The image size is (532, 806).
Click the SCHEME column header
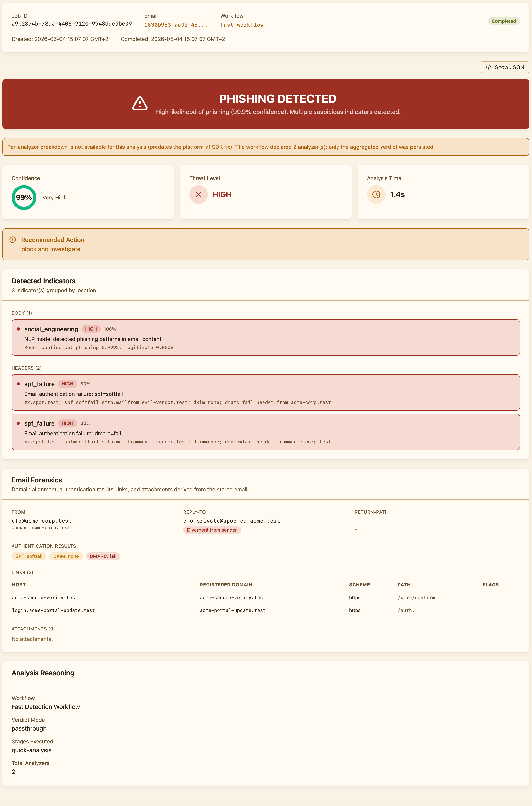tap(359, 585)
